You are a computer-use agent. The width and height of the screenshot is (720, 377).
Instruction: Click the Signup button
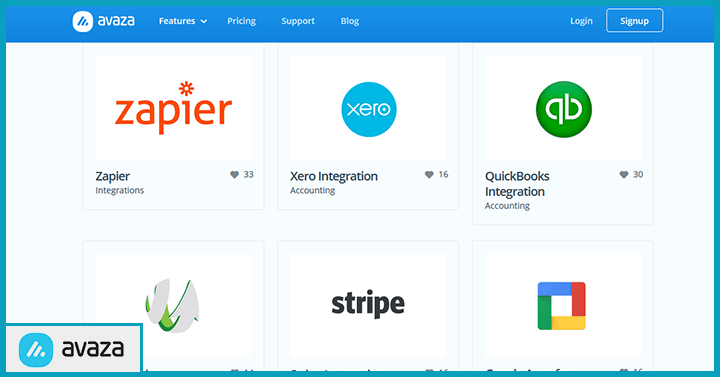635,21
